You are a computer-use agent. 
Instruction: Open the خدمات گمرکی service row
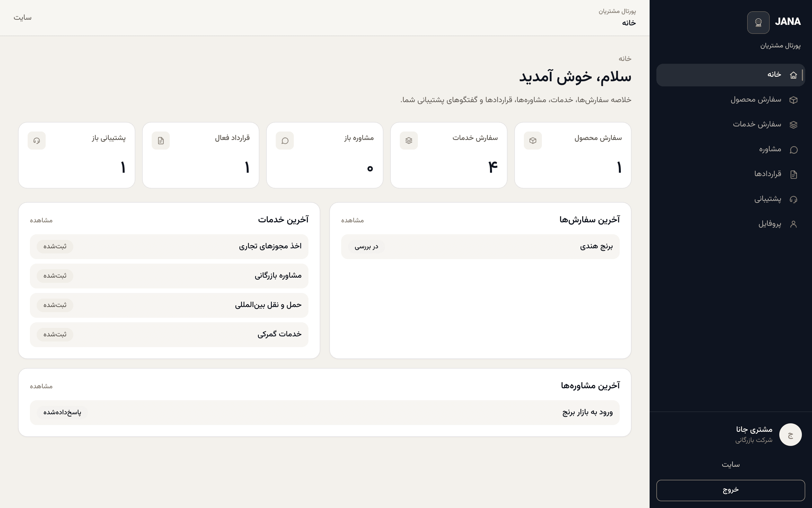click(169, 335)
